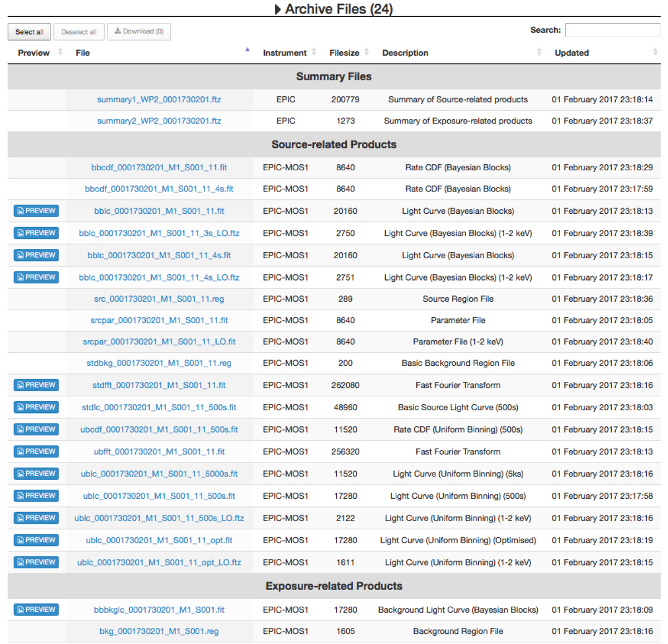The image size is (668, 644).
Task: Click the Filesize column header label
Action: (345, 53)
